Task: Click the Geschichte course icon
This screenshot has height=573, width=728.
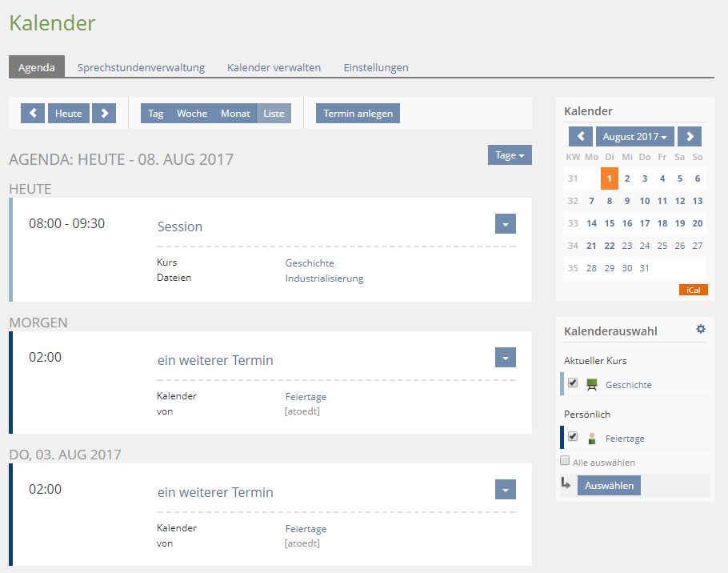Action: point(592,384)
